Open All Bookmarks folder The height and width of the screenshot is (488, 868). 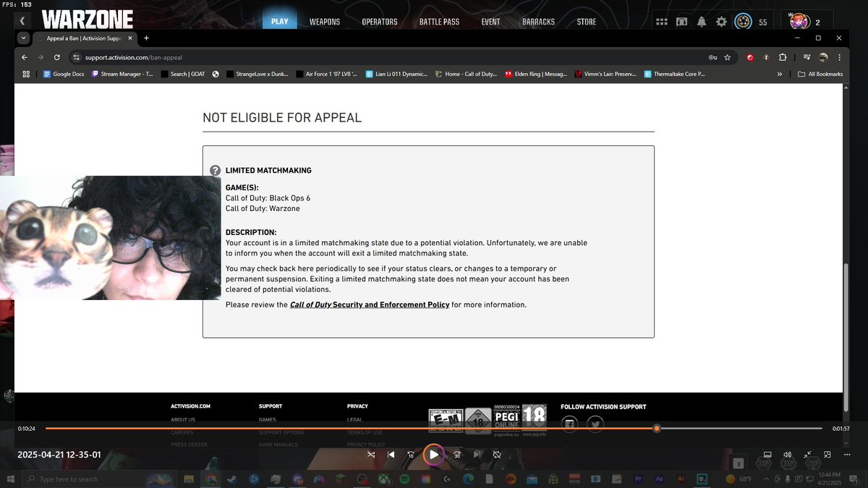click(820, 74)
